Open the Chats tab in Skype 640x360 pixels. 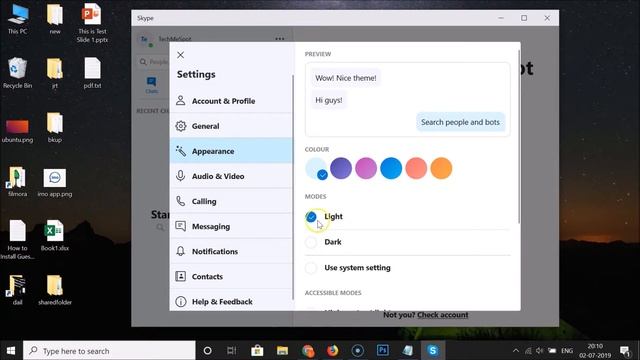click(x=151, y=85)
